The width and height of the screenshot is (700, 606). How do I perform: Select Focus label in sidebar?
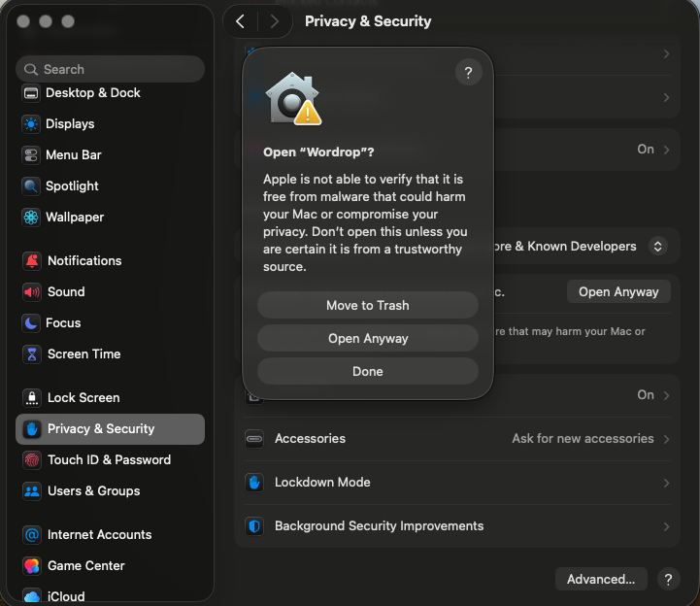click(x=63, y=322)
